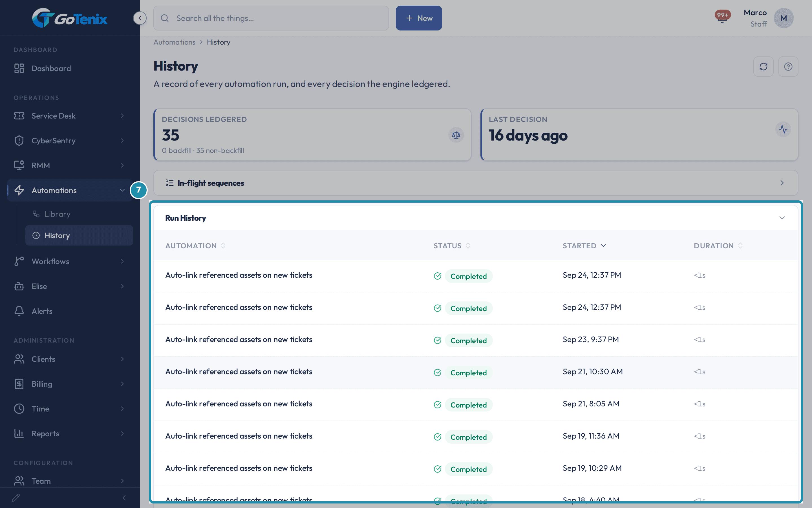The image size is (812, 508).
Task: Sort by Automation column
Action: (x=195, y=246)
